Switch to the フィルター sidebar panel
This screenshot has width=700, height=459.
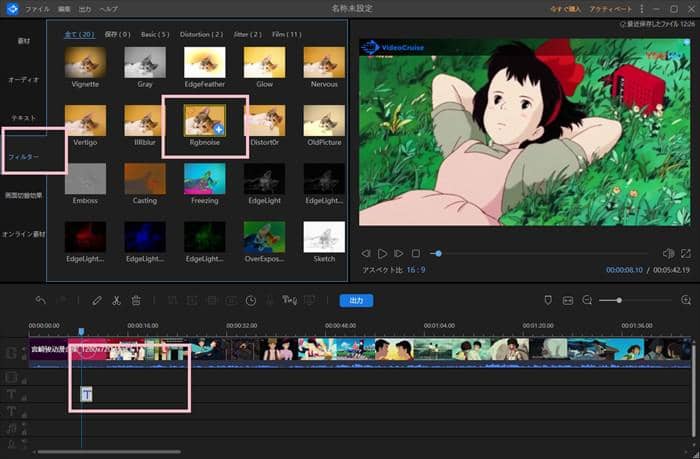pos(24,157)
